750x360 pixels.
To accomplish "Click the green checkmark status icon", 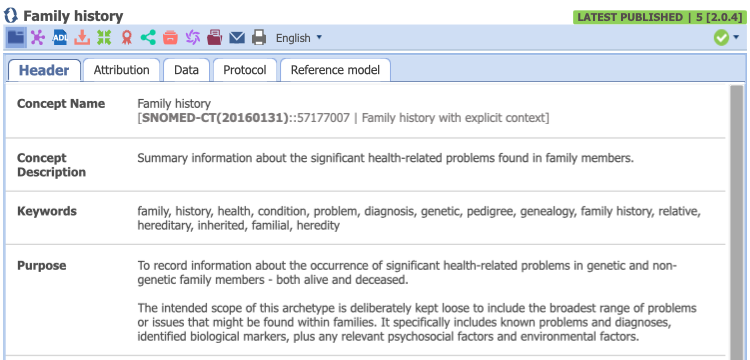I will click(721, 38).
